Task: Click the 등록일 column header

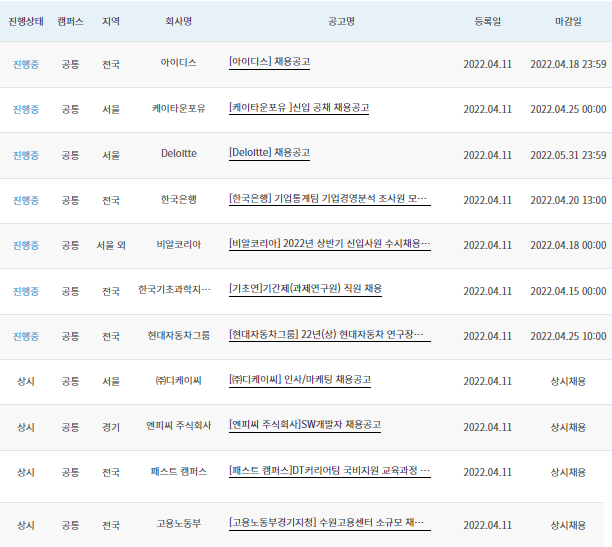Action: pyautogui.click(x=487, y=21)
